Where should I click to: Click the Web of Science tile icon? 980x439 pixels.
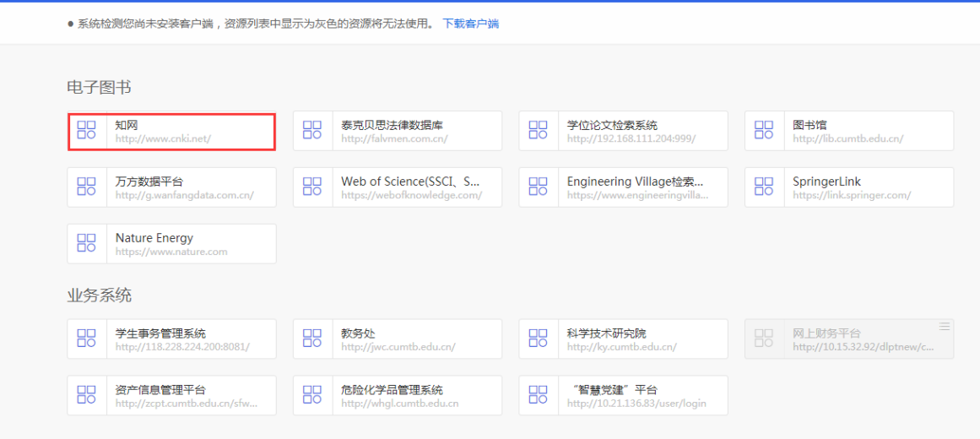312,187
